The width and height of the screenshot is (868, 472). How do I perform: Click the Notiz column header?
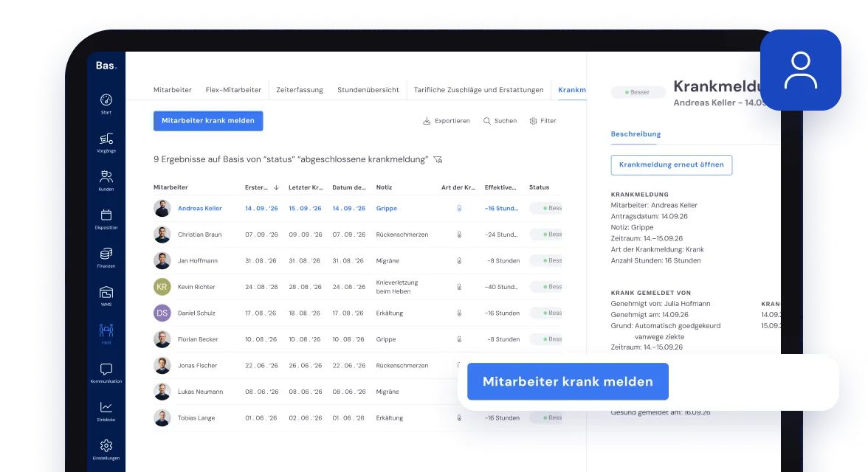384,187
